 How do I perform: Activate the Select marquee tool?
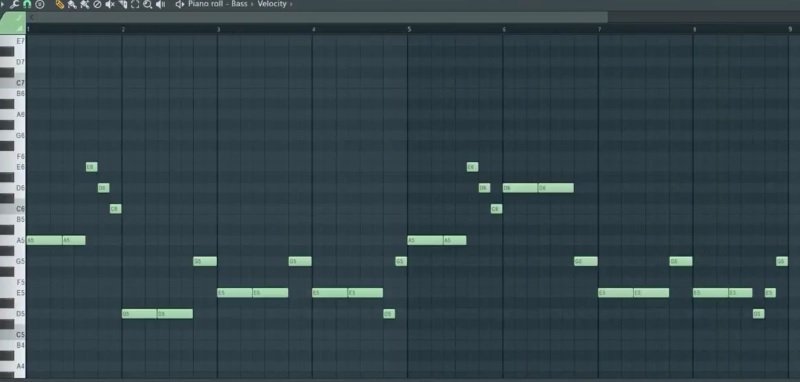135,5
